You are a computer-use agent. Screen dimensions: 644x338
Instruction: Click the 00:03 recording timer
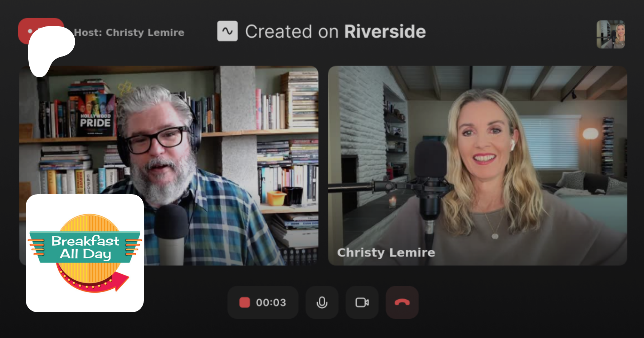[x=271, y=303]
